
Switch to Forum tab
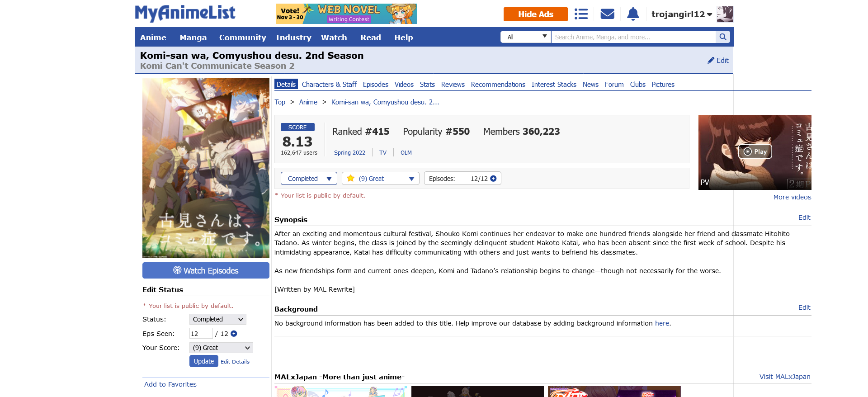click(614, 85)
